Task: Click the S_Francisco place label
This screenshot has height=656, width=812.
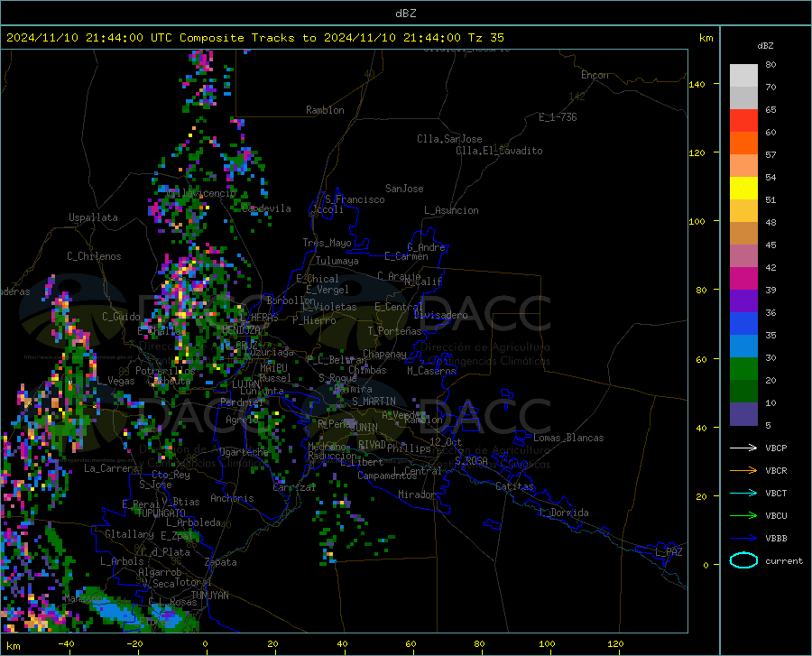Action: pos(355,199)
